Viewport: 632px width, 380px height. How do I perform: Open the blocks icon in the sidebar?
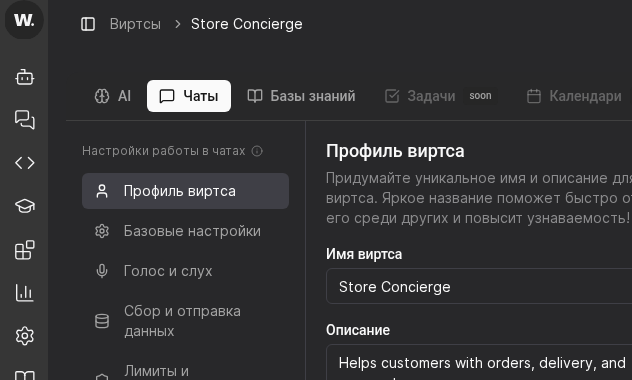25,250
